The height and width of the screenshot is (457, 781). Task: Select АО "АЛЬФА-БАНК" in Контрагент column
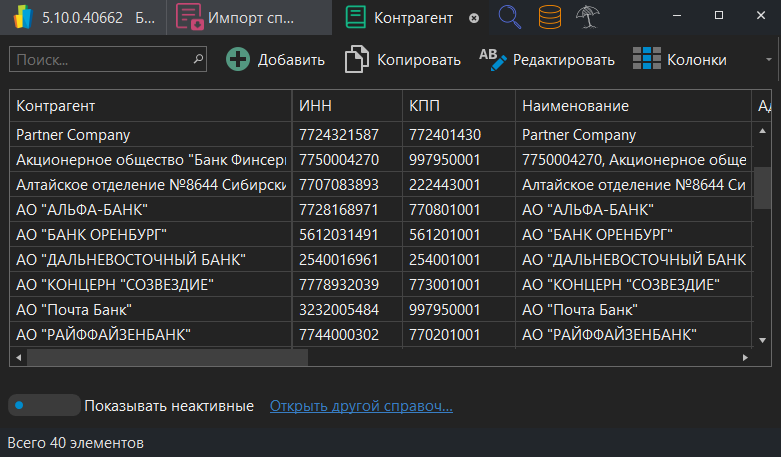tap(150, 210)
